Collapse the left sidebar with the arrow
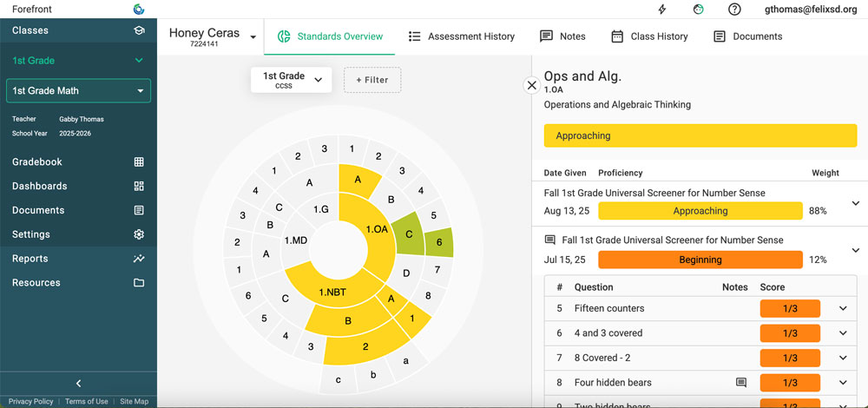The image size is (868, 408). point(78,384)
